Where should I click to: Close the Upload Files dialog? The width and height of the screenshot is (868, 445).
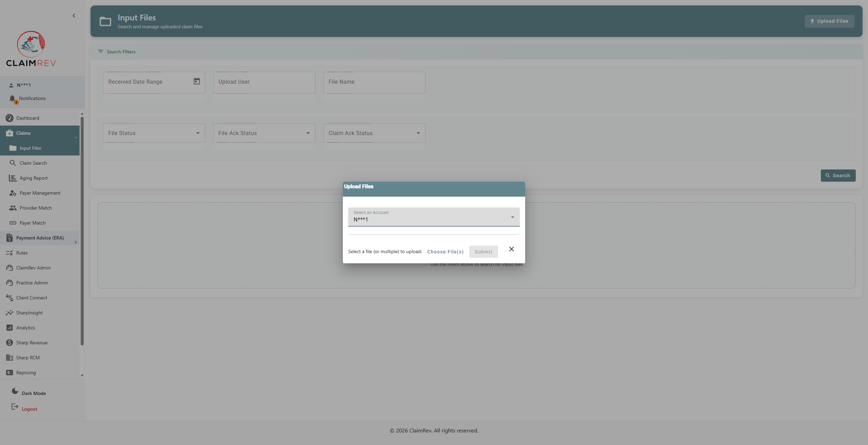(x=511, y=249)
